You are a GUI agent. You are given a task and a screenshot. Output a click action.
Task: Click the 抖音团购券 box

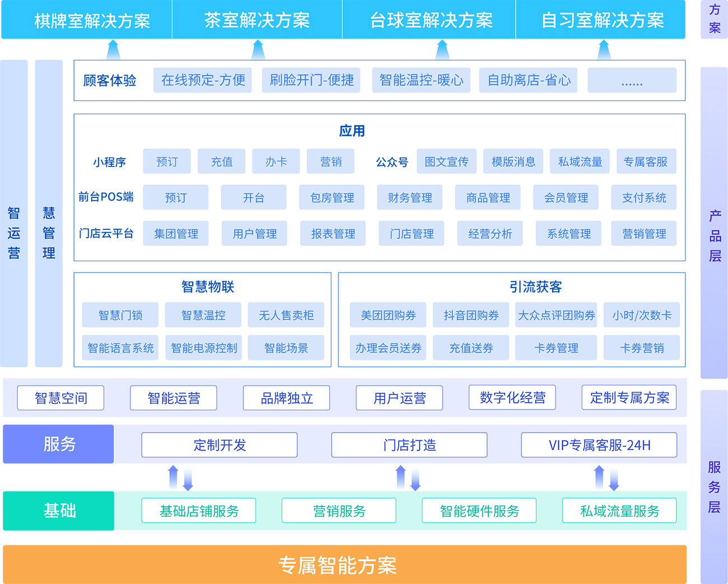coord(471,315)
